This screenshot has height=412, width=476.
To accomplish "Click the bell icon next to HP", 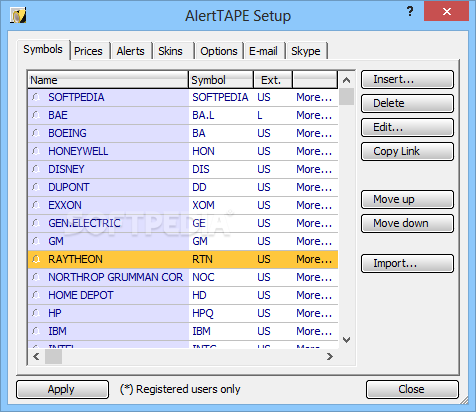I will [36, 313].
